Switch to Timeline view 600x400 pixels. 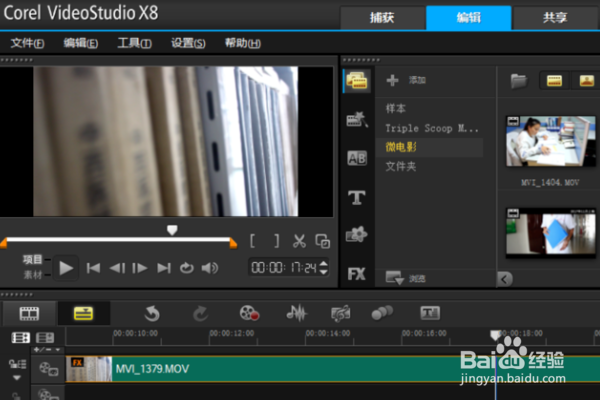point(83,313)
